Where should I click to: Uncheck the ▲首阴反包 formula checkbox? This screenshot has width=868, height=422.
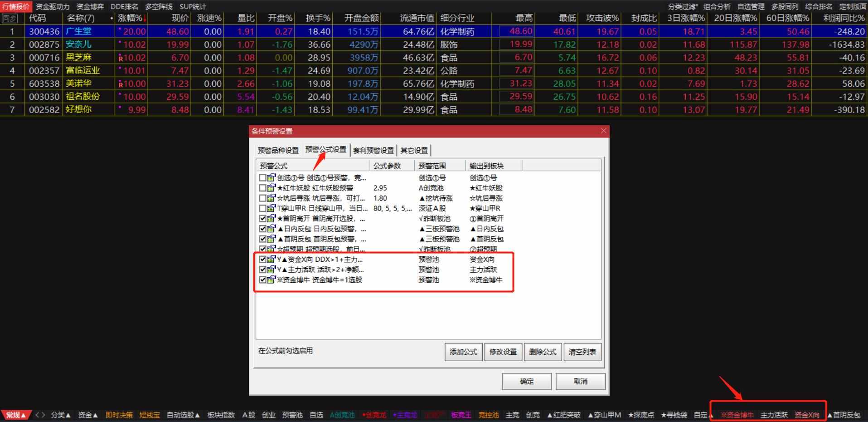coord(262,239)
